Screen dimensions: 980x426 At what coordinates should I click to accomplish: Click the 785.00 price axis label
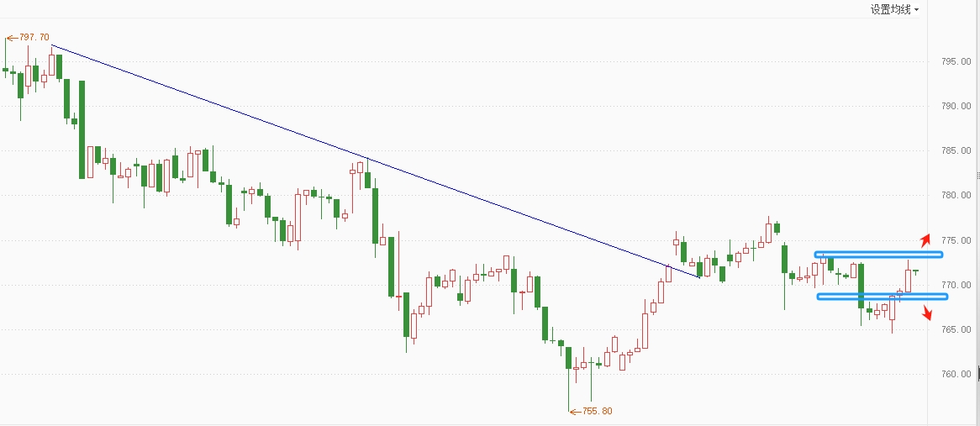point(956,151)
